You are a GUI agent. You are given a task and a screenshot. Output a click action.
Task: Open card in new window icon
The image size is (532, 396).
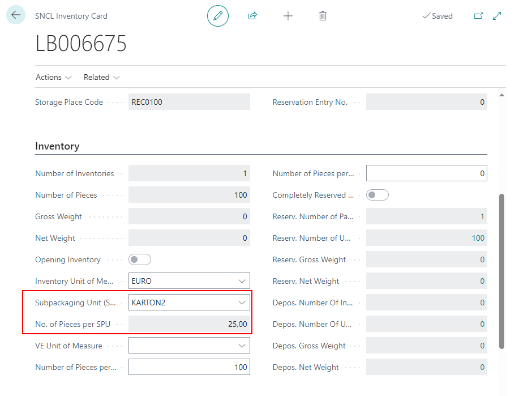click(x=478, y=16)
